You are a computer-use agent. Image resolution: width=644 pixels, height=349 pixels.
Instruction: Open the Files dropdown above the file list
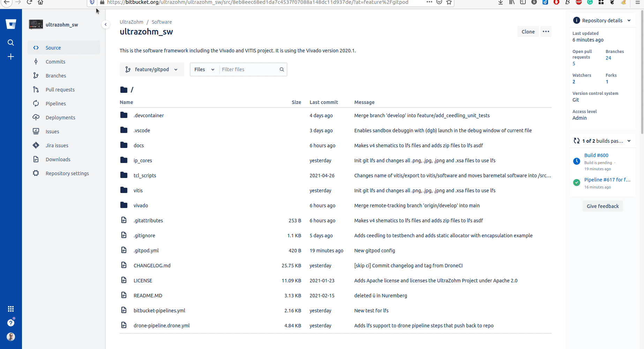point(204,69)
